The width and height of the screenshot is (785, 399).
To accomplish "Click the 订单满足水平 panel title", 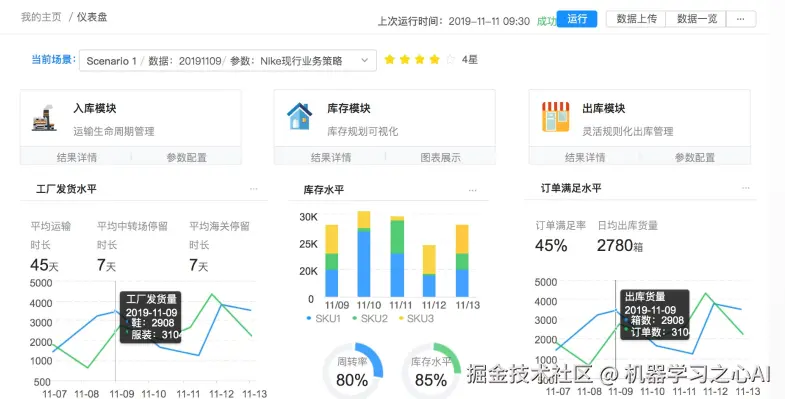I will (x=571, y=188).
